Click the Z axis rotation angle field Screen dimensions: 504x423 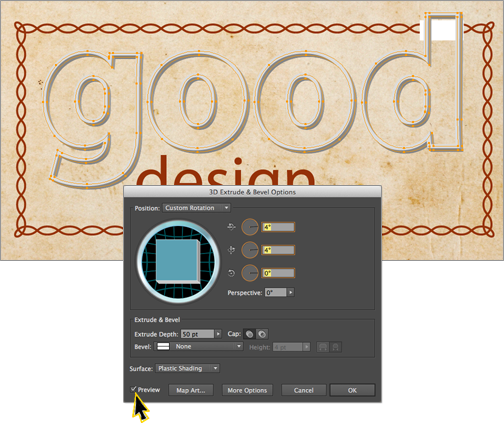(278, 273)
